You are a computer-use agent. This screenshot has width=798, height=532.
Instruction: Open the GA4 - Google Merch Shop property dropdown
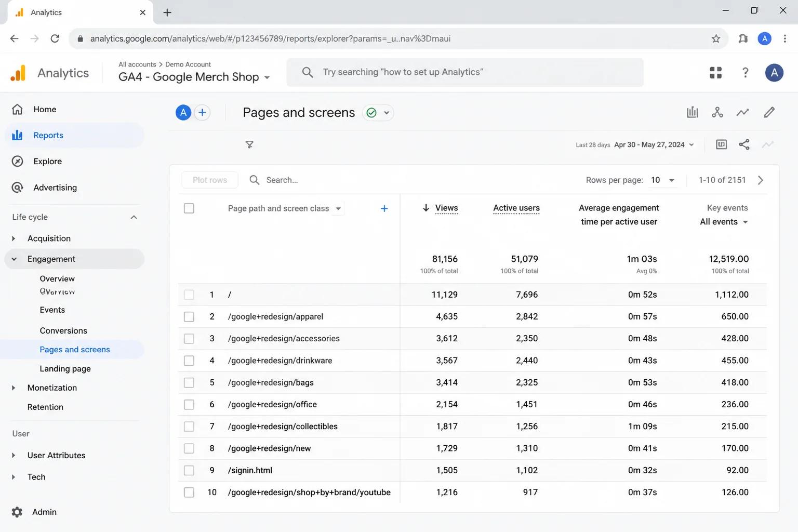tap(194, 77)
